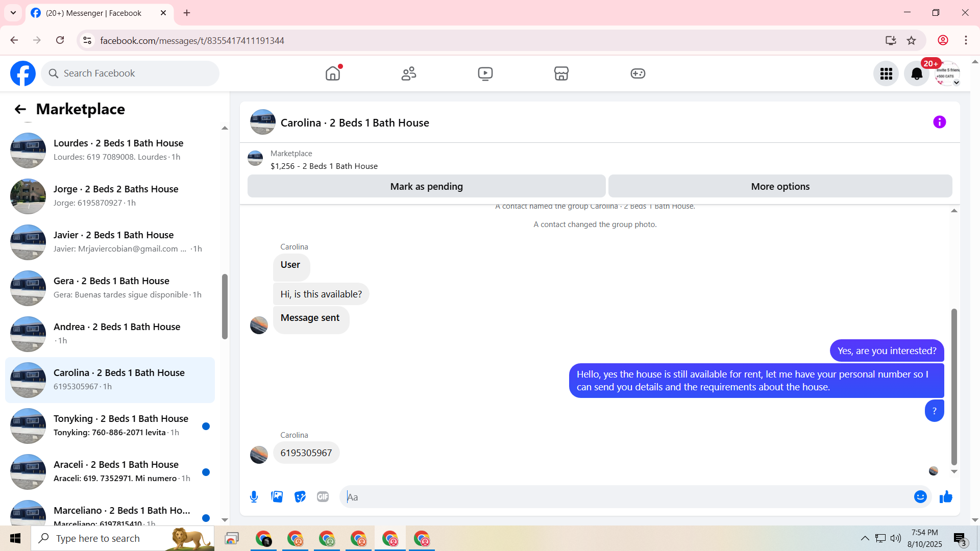Click the More options button
The width and height of the screenshot is (980, 551).
click(x=780, y=187)
